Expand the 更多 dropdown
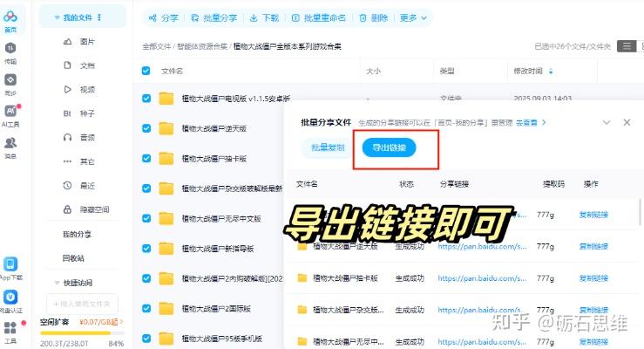The image size is (644, 349). pyautogui.click(x=413, y=17)
